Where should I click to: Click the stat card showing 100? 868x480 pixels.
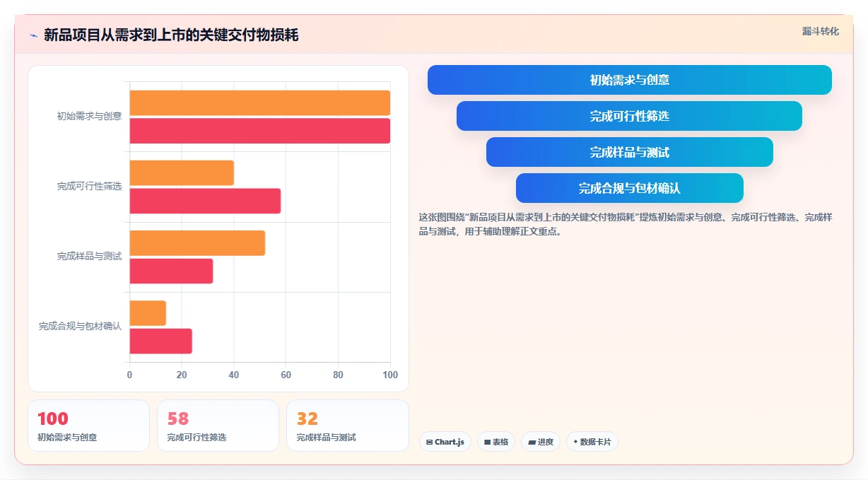click(88, 426)
